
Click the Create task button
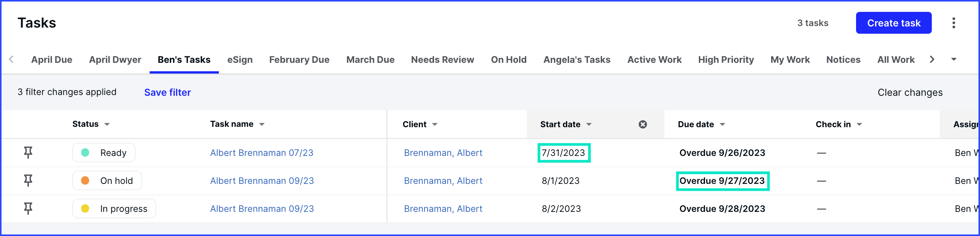click(x=894, y=23)
